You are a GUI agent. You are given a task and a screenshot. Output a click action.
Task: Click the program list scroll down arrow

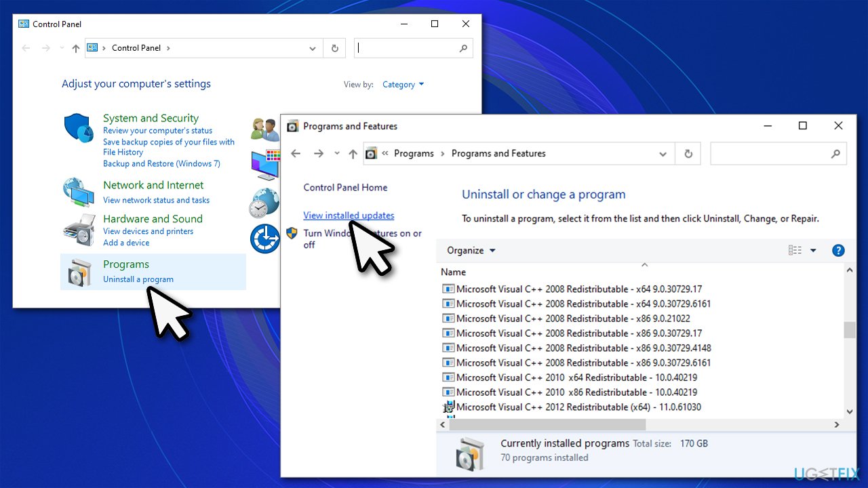click(x=849, y=411)
